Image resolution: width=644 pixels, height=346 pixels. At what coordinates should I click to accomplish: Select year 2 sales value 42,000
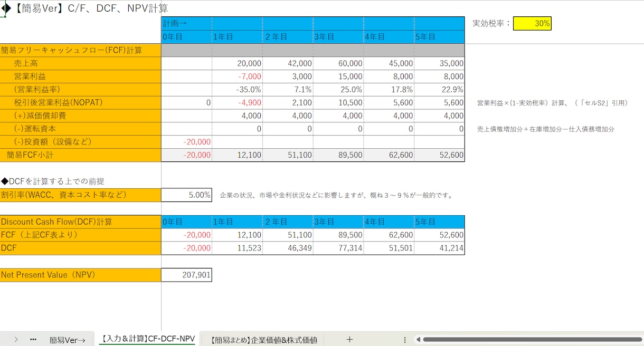click(x=288, y=63)
